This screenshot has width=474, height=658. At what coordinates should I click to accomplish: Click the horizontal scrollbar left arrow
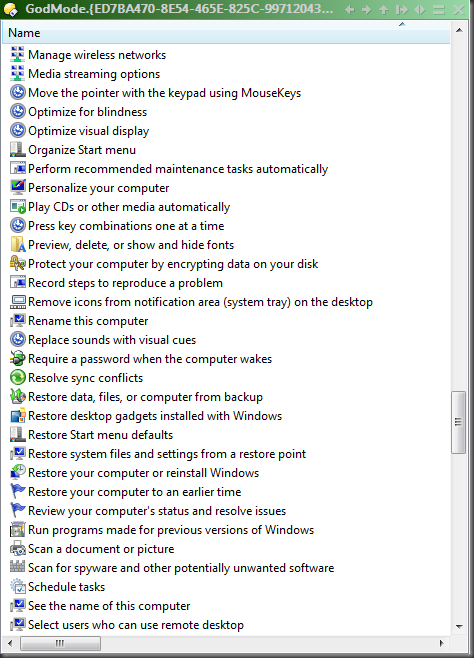click(x=10, y=643)
